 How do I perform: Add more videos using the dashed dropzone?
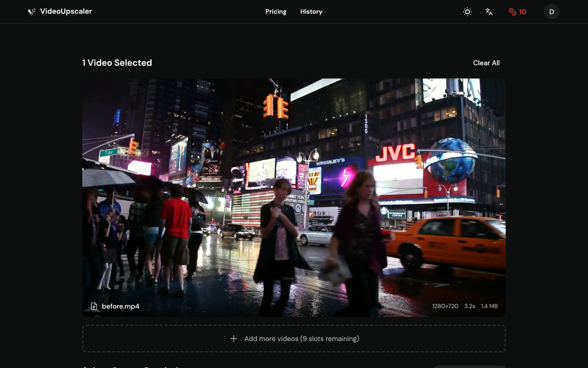coord(294,339)
